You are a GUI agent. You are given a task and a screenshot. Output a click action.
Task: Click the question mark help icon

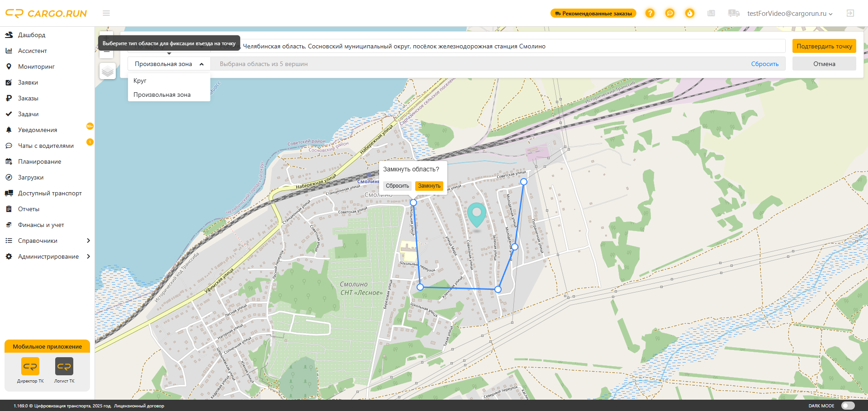(650, 14)
